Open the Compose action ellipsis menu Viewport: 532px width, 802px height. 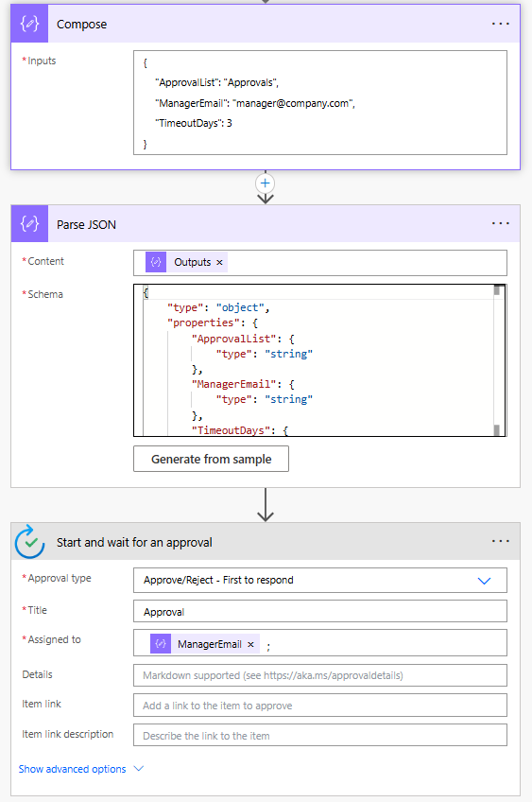click(x=500, y=24)
